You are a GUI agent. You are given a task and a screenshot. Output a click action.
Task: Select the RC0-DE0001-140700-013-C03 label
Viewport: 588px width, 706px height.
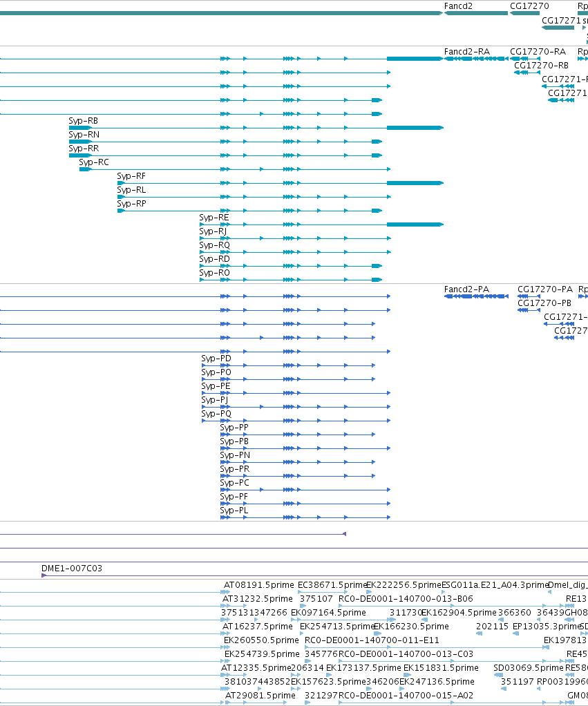pyautogui.click(x=406, y=654)
